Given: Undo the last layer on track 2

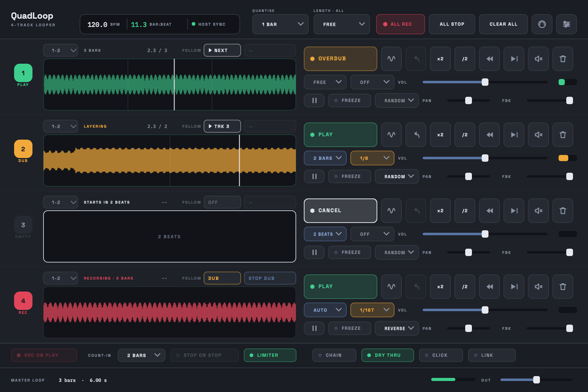Looking at the screenshot, I should click(x=416, y=135).
